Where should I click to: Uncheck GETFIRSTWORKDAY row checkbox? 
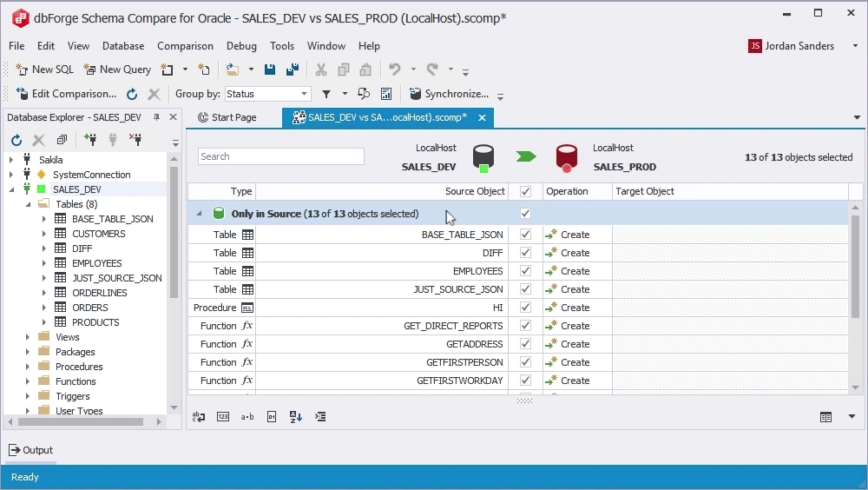click(525, 381)
